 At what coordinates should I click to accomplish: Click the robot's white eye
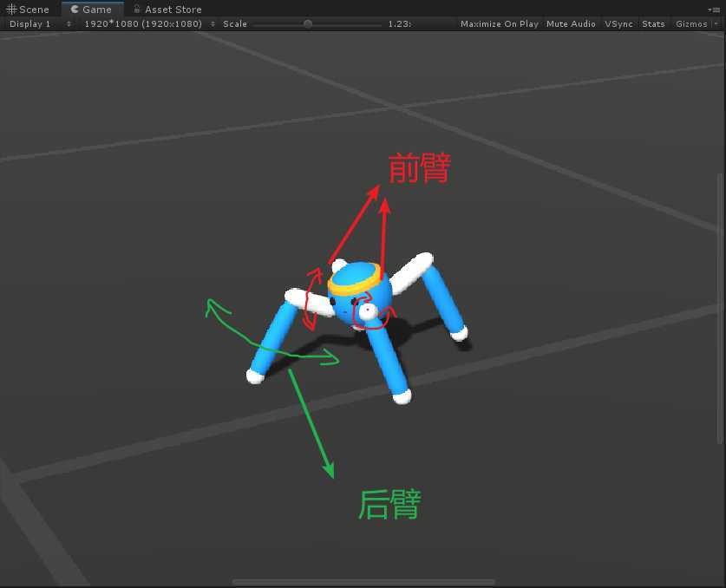(368, 310)
